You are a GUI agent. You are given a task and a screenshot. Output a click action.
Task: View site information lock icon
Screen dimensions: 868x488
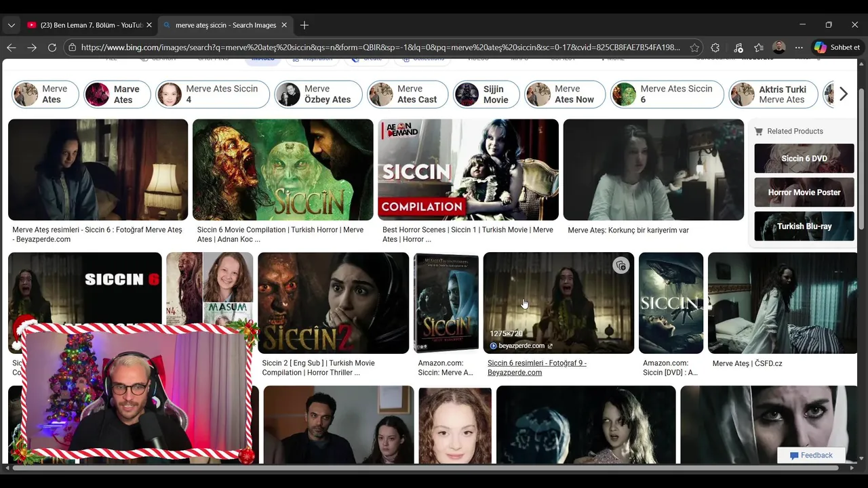click(73, 47)
